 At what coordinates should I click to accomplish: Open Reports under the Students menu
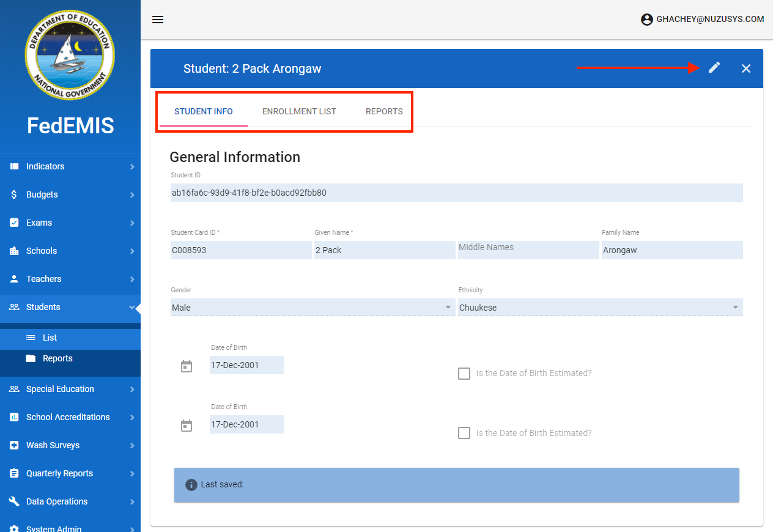(x=57, y=358)
